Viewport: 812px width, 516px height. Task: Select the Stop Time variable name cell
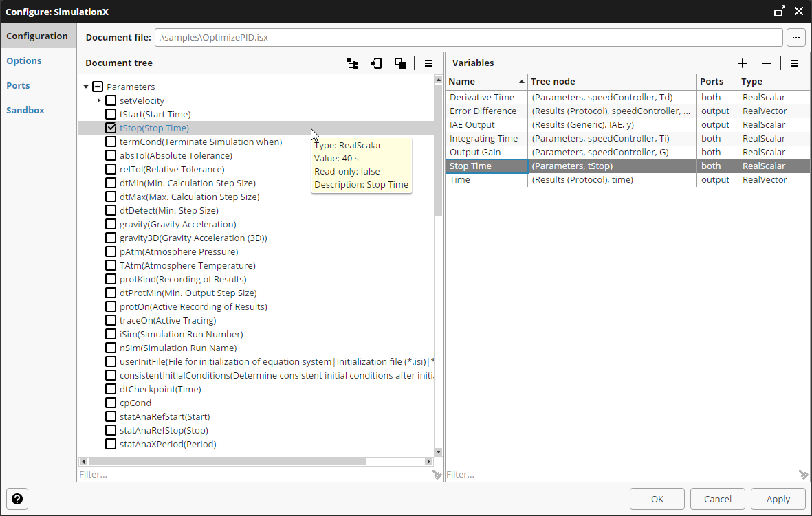(486, 166)
